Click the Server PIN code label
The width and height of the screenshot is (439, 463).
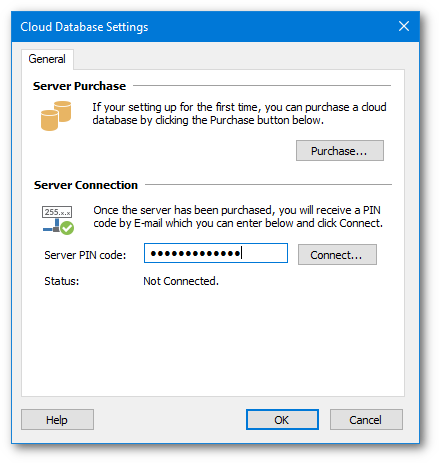click(x=85, y=255)
